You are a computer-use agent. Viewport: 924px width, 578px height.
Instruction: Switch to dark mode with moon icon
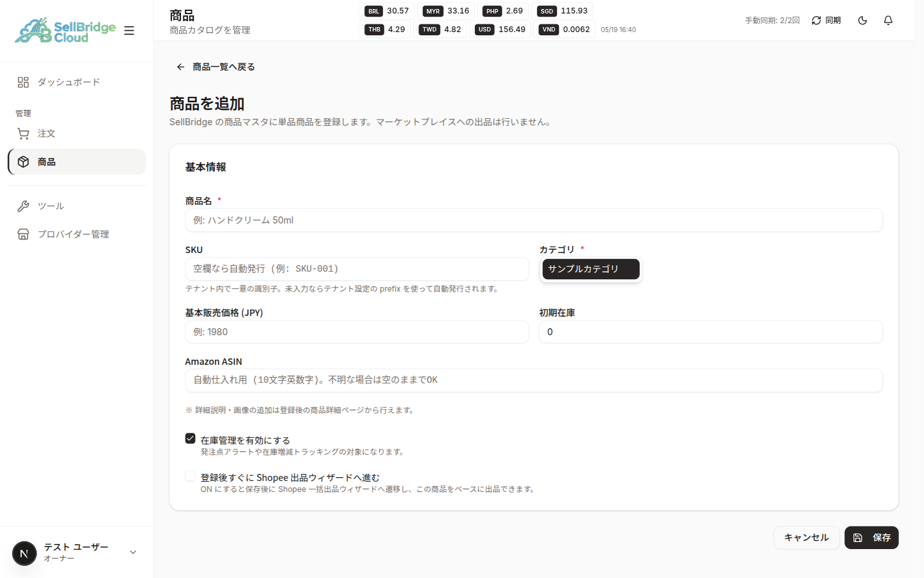pos(862,21)
